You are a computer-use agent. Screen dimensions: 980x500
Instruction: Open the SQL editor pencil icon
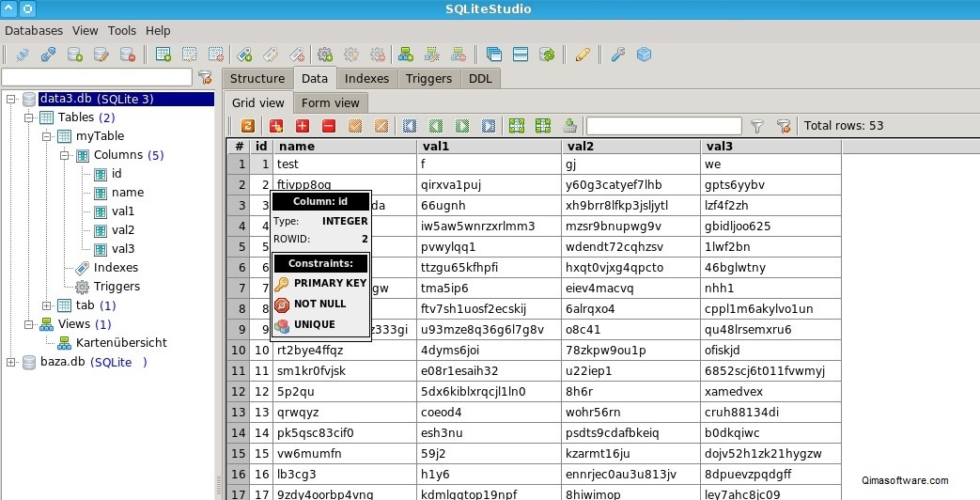583,55
